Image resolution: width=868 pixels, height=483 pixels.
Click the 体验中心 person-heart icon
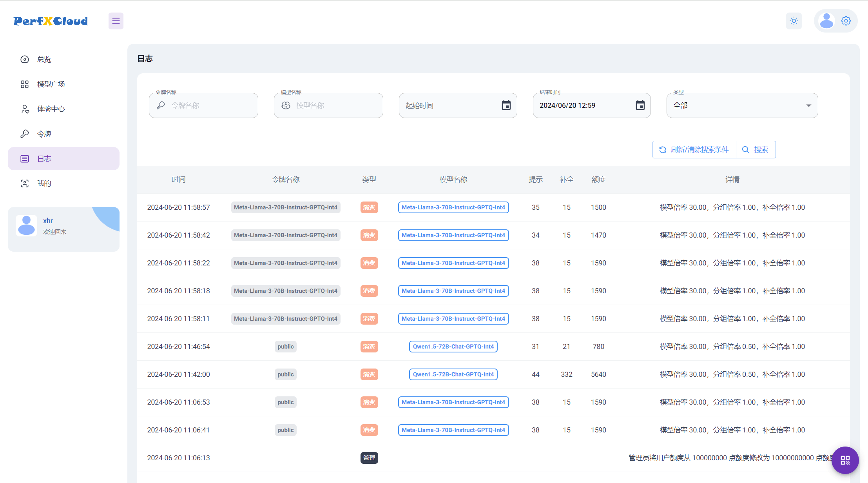[25, 109]
